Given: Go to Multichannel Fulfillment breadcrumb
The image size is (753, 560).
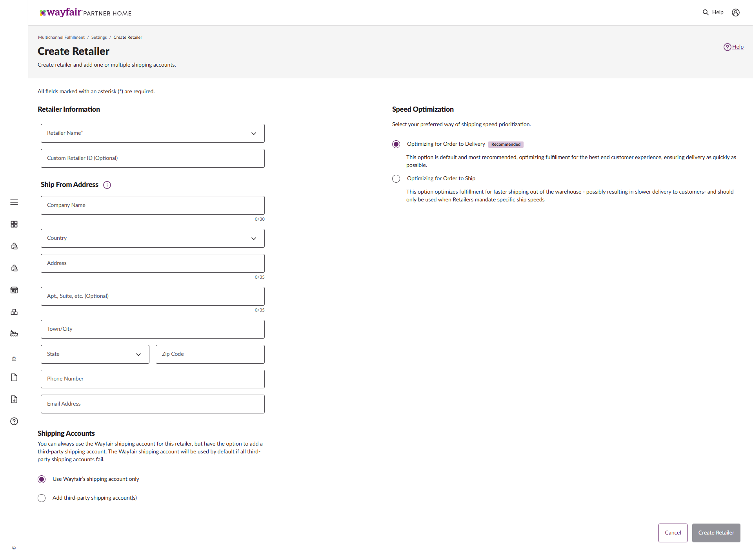Looking at the screenshot, I should coord(61,37).
